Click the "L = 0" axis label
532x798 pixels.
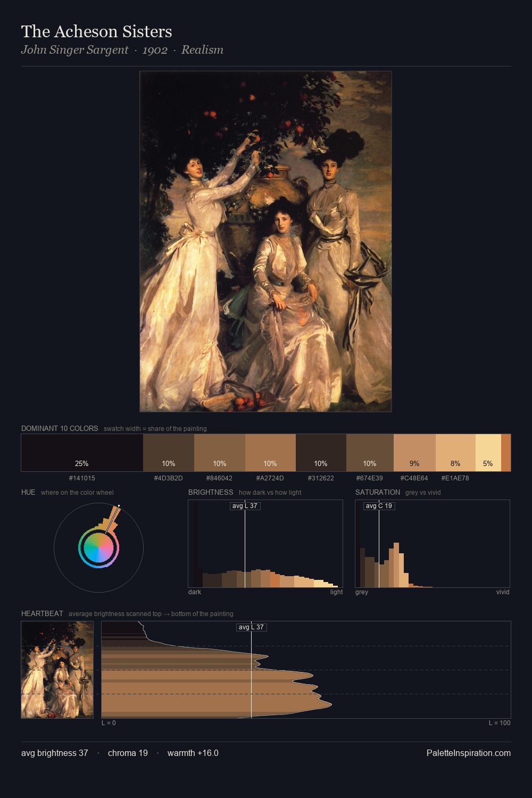(109, 723)
